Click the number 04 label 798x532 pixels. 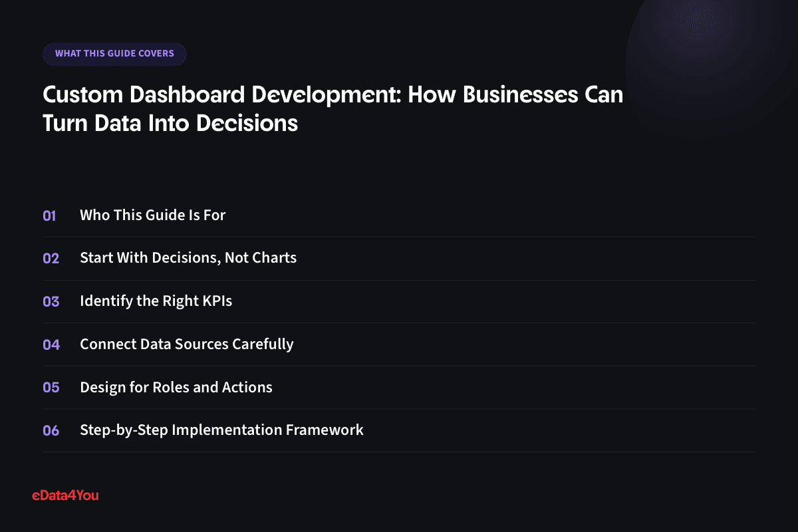(x=51, y=344)
